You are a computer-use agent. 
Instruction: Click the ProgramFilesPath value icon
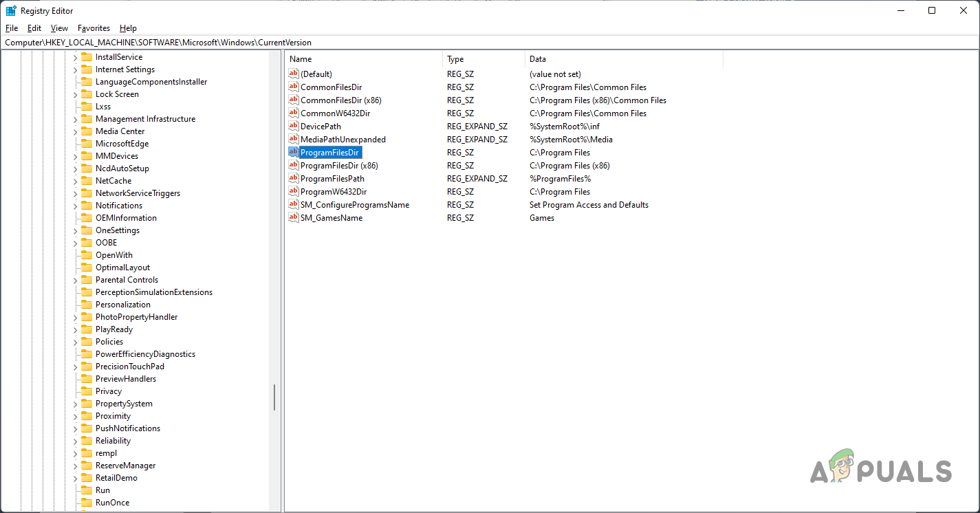pyautogui.click(x=294, y=179)
